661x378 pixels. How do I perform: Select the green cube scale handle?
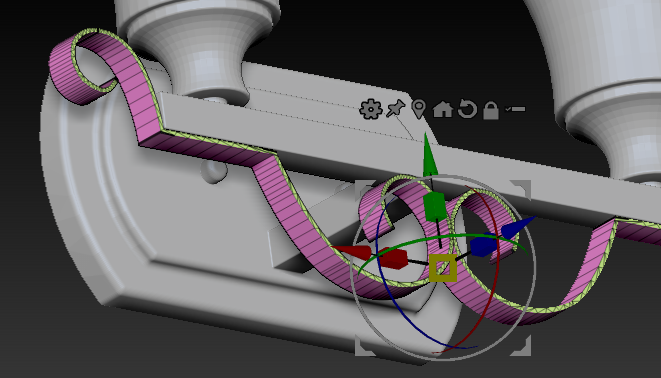click(434, 206)
